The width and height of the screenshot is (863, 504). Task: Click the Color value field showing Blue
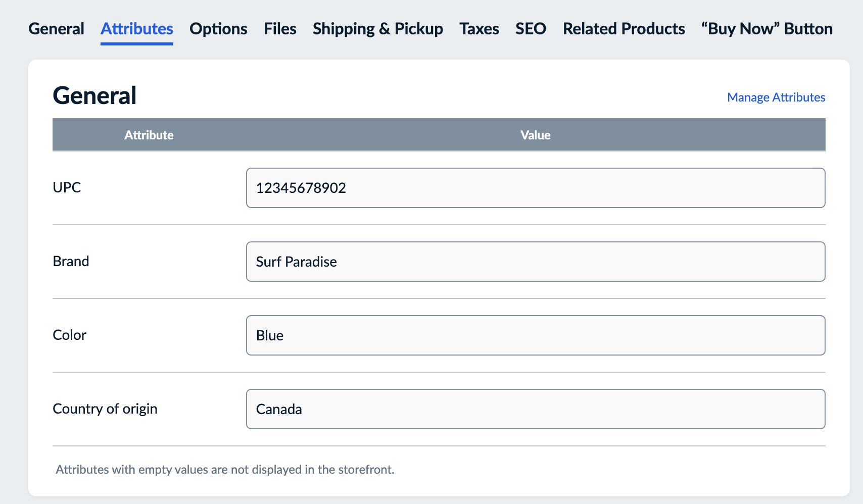coord(535,335)
